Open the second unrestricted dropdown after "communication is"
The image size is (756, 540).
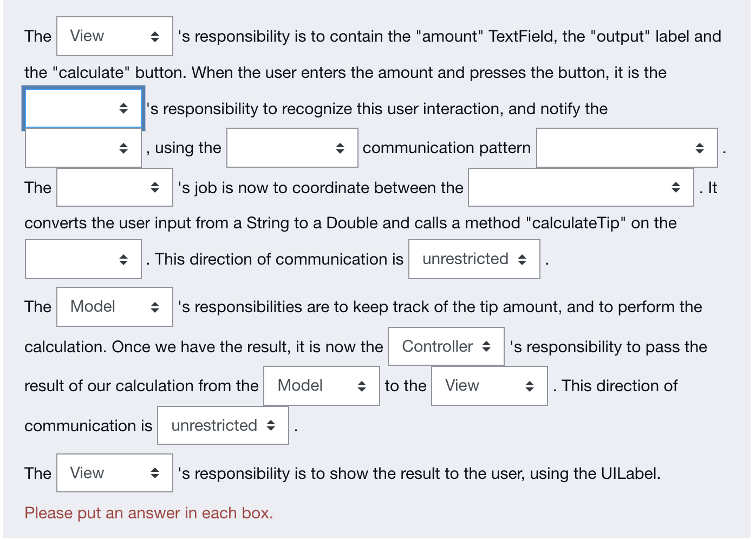pyautogui.click(x=223, y=425)
